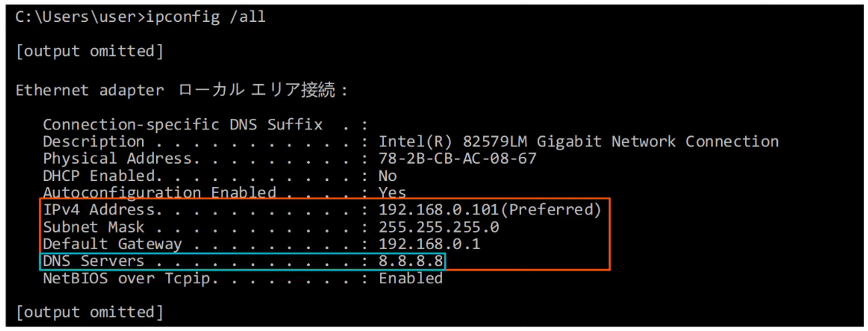
Task: Click the DNS server value 8.8.8.8
Action: point(411,261)
